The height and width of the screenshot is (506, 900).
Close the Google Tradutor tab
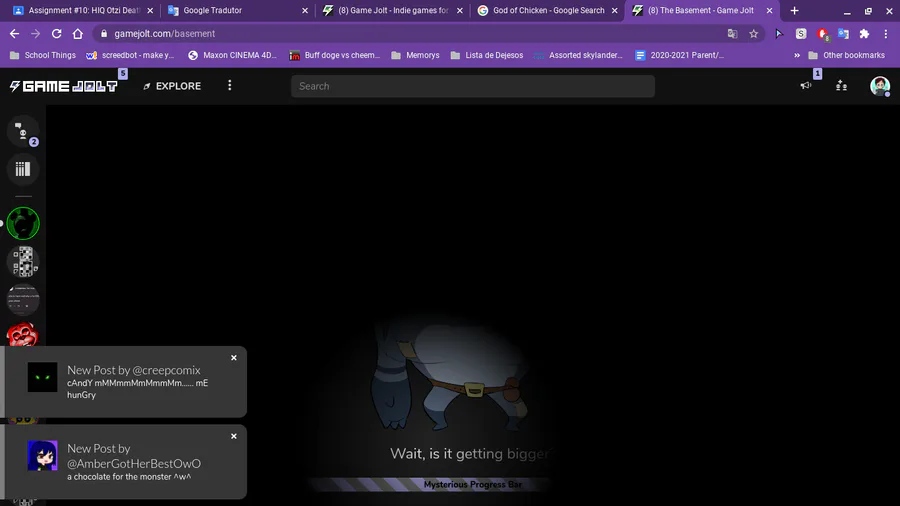pos(305,10)
